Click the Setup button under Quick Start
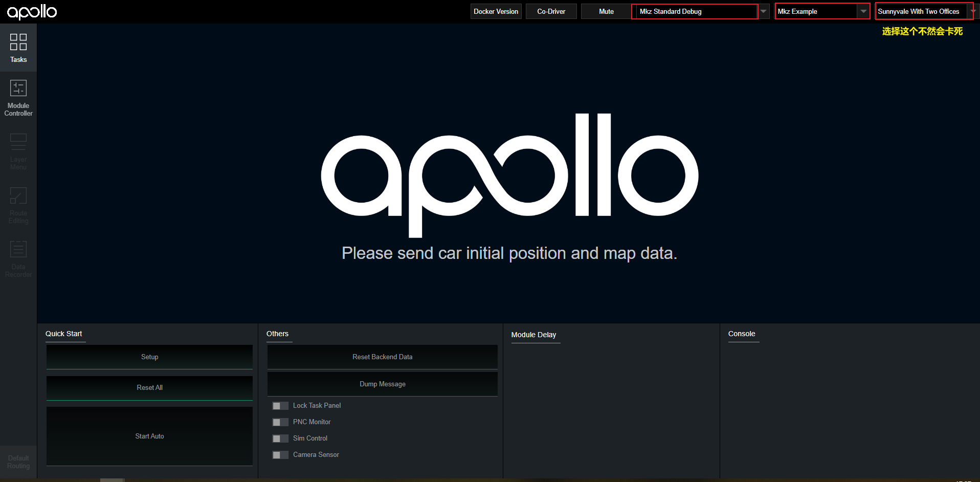Screen dimensions: 980x482 pos(149,357)
